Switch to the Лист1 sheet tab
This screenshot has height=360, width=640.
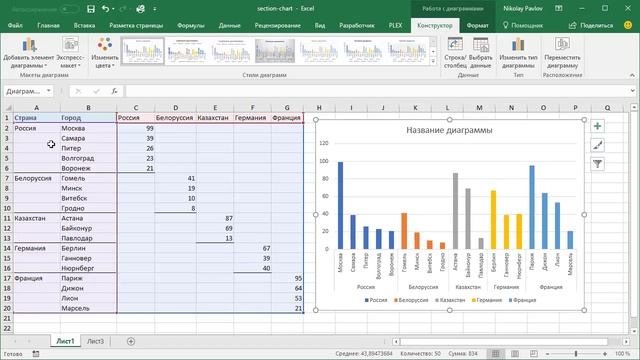click(65, 341)
